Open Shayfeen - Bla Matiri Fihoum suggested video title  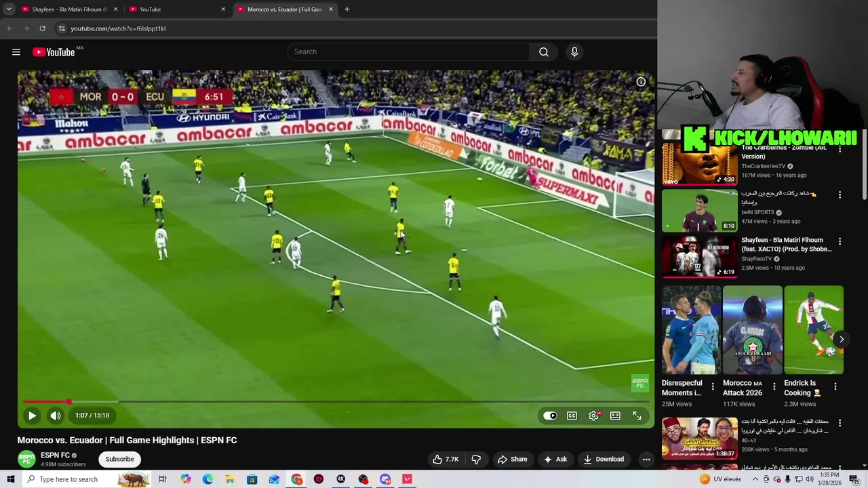[x=786, y=245]
